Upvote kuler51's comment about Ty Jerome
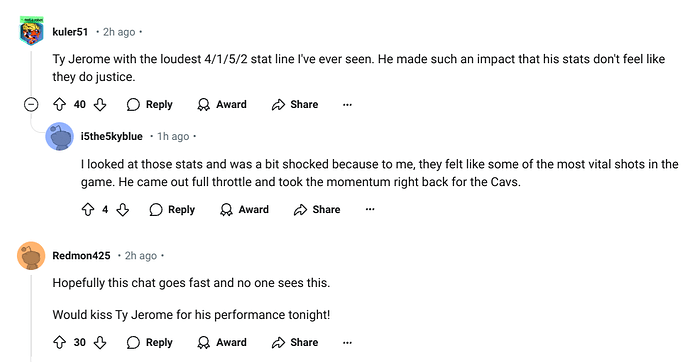Viewport: 690px width, 362px height. click(59, 105)
